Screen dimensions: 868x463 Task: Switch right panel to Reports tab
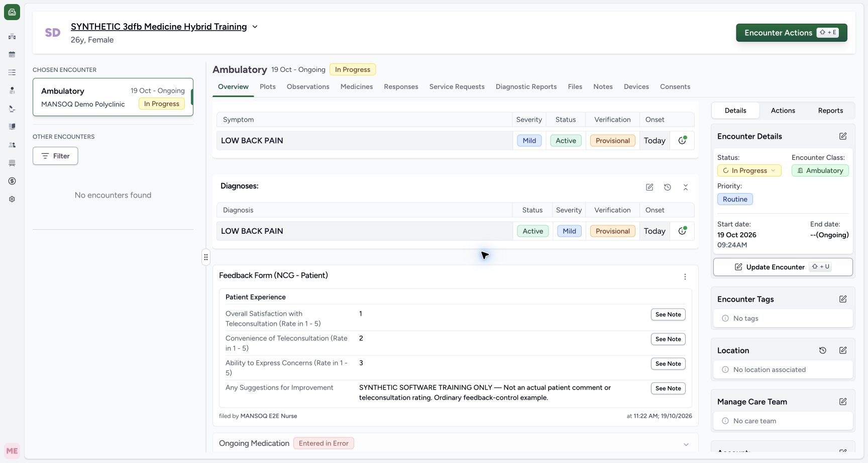click(x=830, y=111)
